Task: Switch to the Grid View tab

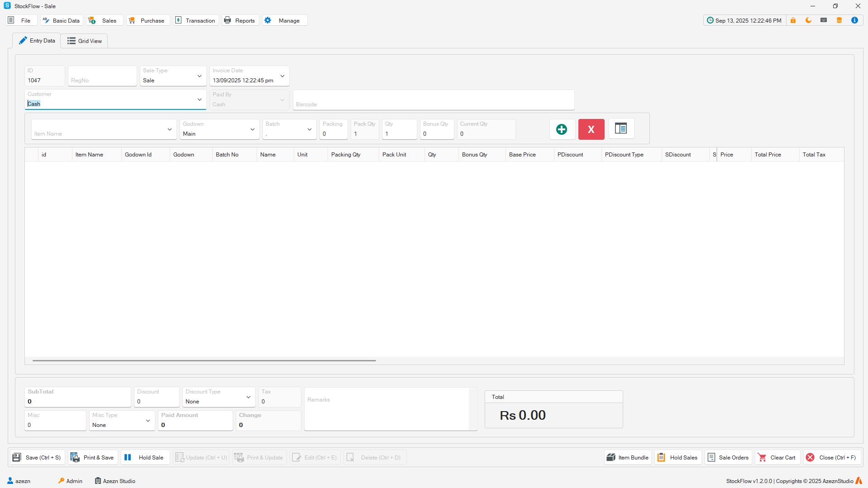Action: click(85, 41)
